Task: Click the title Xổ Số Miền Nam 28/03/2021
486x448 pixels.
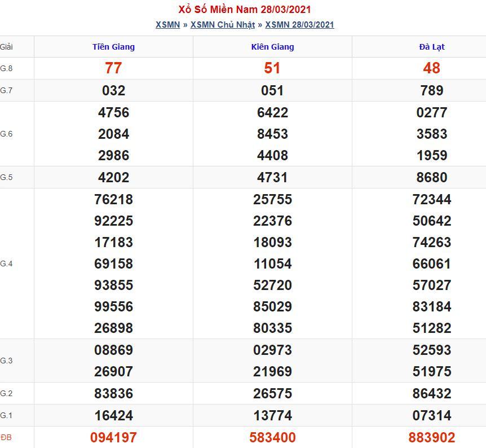Action: pyautogui.click(x=245, y=9)
